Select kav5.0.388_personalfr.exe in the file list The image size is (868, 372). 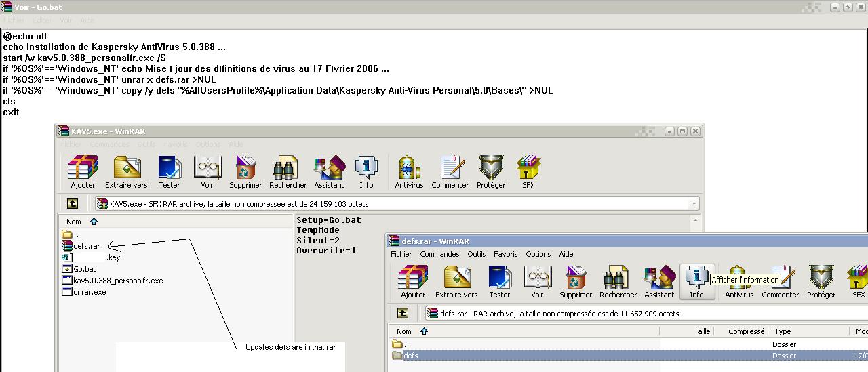click(113, 281)
